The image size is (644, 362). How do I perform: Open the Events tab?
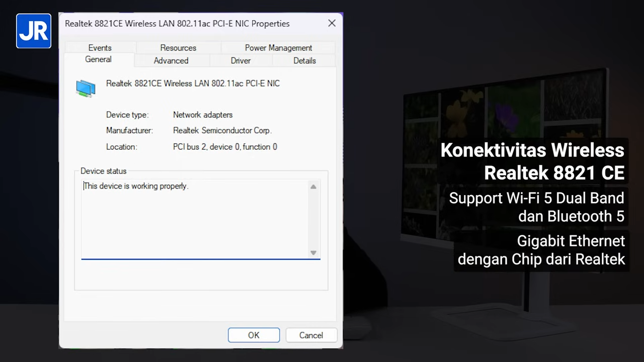[x=100, y=48]
